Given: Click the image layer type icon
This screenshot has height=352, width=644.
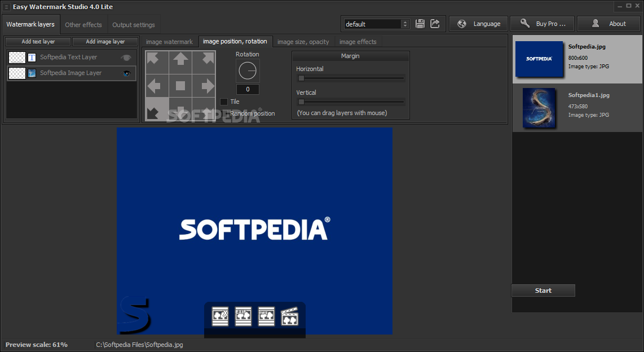Looking at the screenshot, I should pos(32,73).
